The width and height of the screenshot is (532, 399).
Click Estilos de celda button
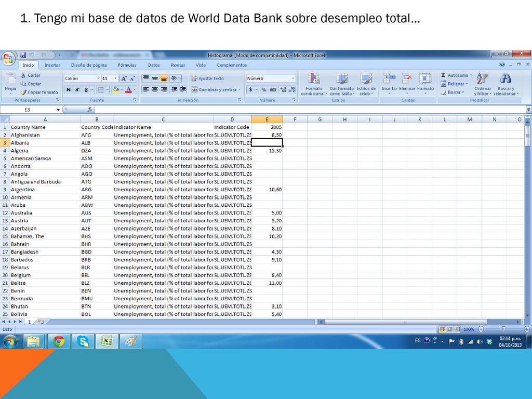pos(366,84)
